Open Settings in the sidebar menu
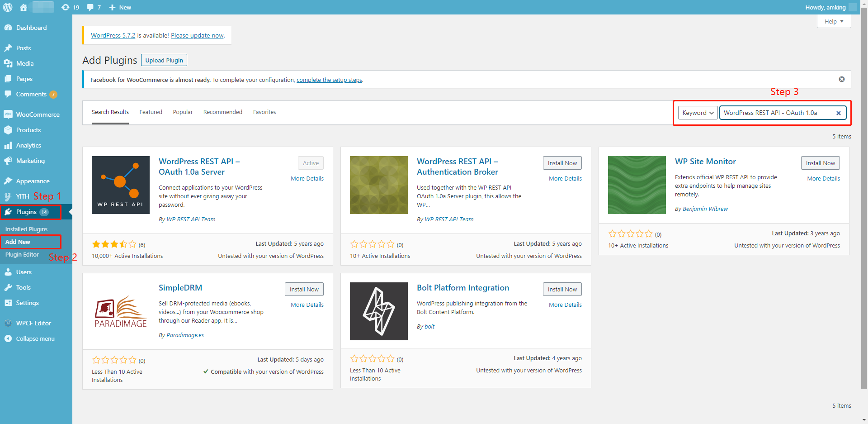 click(x=27, y=303)
